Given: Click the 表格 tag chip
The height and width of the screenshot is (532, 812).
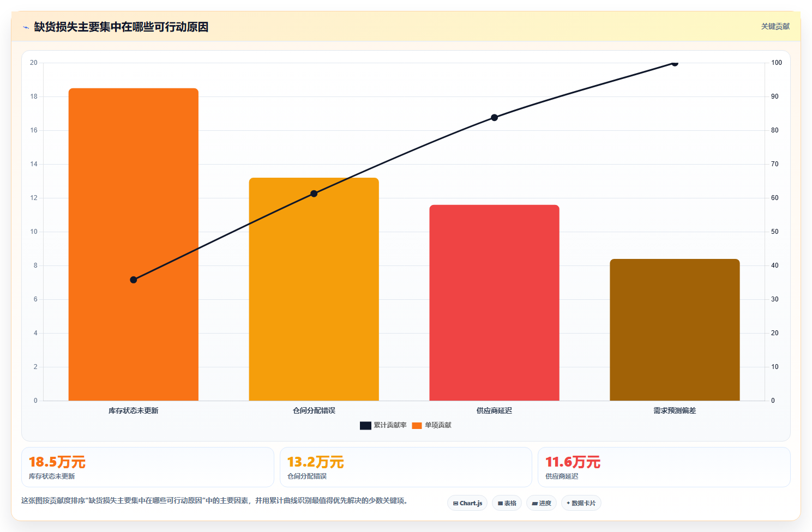Looking at the screenshot, I should click(x=507, y=503).
